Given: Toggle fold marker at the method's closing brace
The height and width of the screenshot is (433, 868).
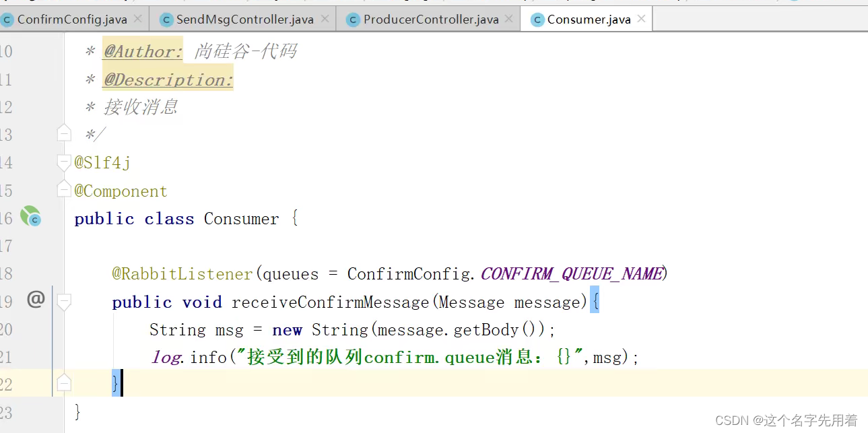Looking at the screenshot, I should pyautogui.click(x=64, y=383).
